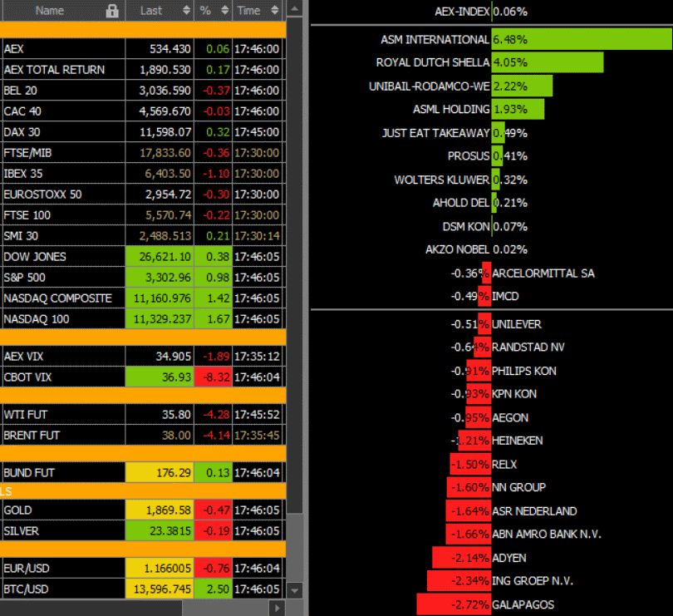Click the Name column header
Image resolution: width=673 pixels, height=616 pixels.
63,10
